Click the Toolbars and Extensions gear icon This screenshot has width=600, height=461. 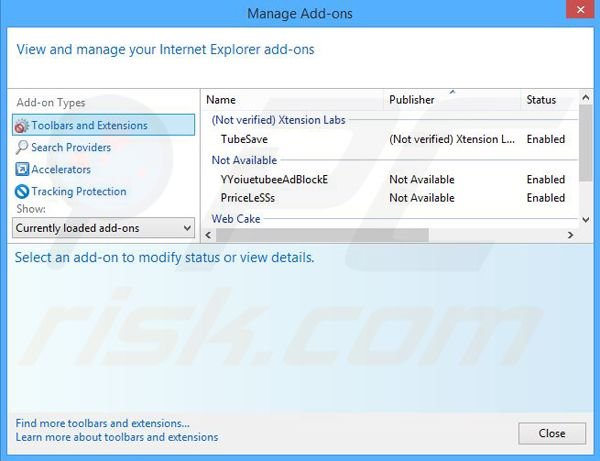click(x=21, y=125)
